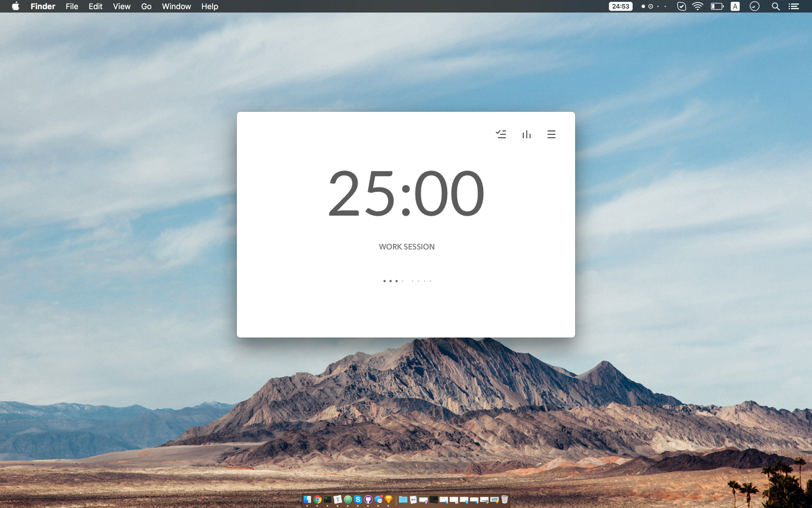Open the task list checklist icon

pyautogui.click(x=501, y=134)
